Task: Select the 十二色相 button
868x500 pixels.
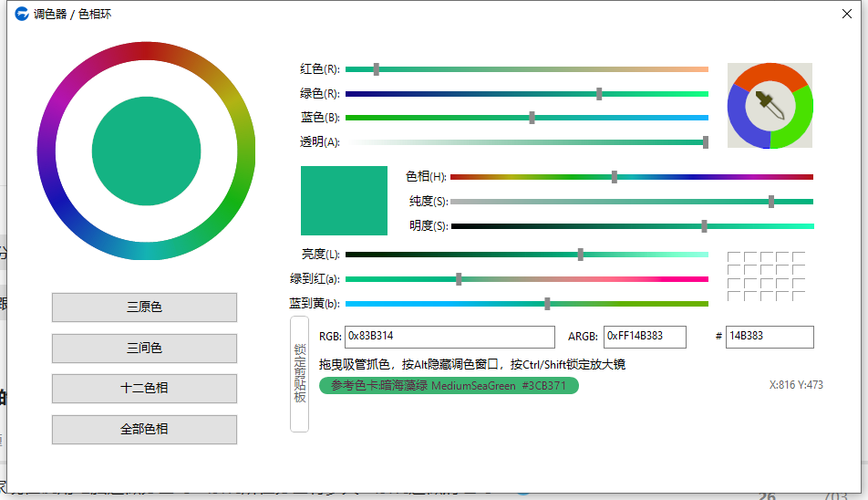Action: coord(144,388)
